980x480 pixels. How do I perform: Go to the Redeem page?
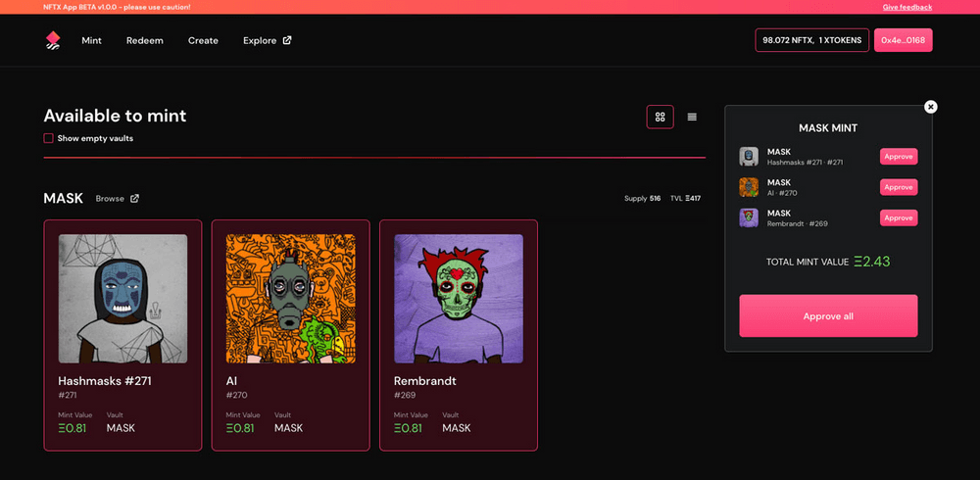click(145, 40)
